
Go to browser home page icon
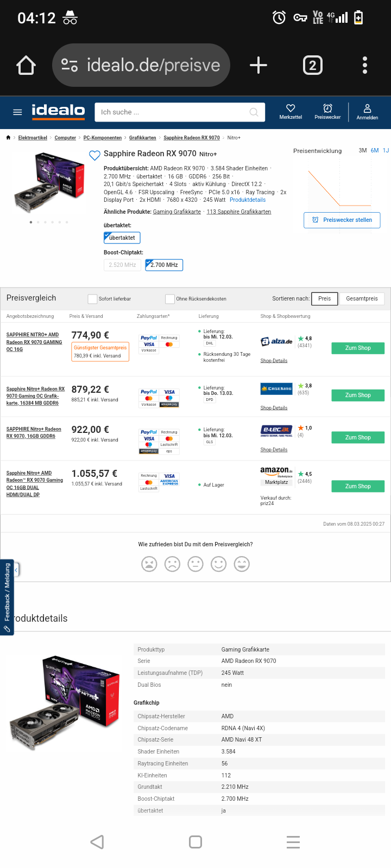[26, 66]
